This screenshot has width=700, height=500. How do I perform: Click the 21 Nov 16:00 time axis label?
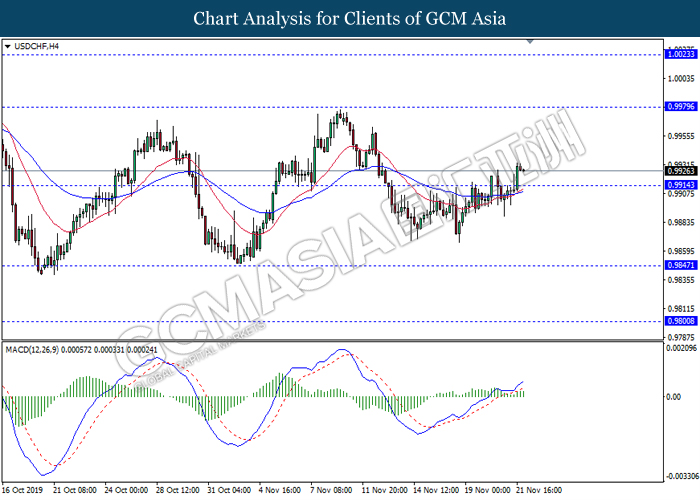click(x=539, y=490)
